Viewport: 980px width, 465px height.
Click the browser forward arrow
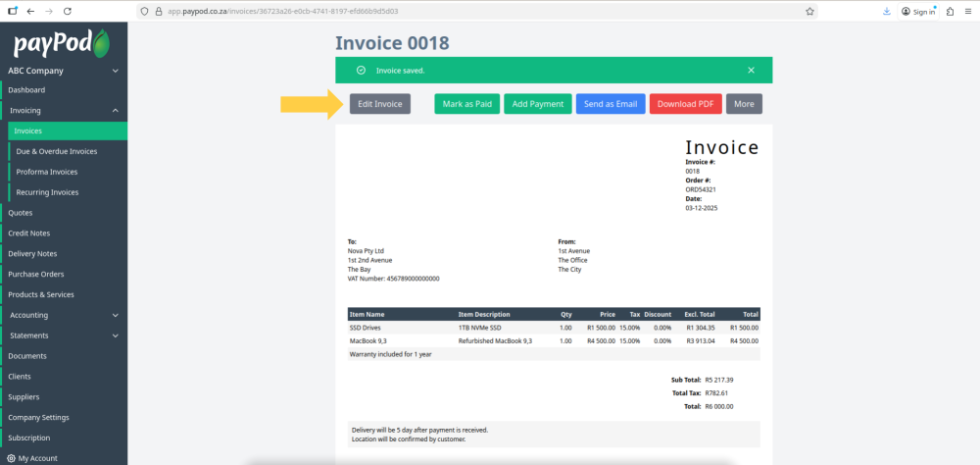click(x=49, y=11)
